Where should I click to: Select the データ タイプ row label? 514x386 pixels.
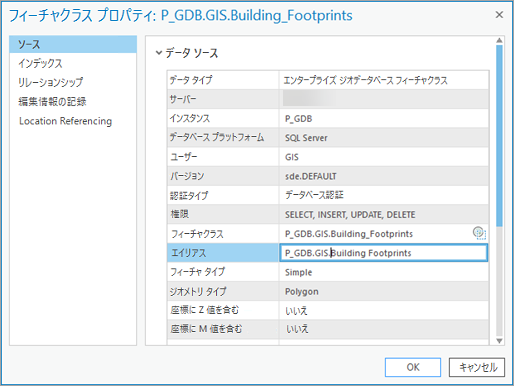[x=191, y=80]
